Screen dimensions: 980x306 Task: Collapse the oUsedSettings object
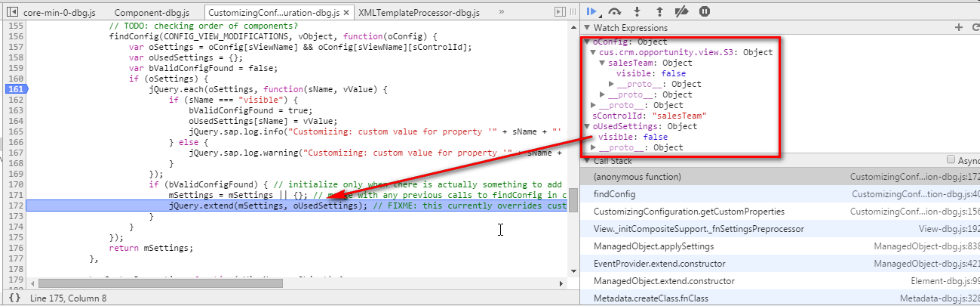click(588, 126)
